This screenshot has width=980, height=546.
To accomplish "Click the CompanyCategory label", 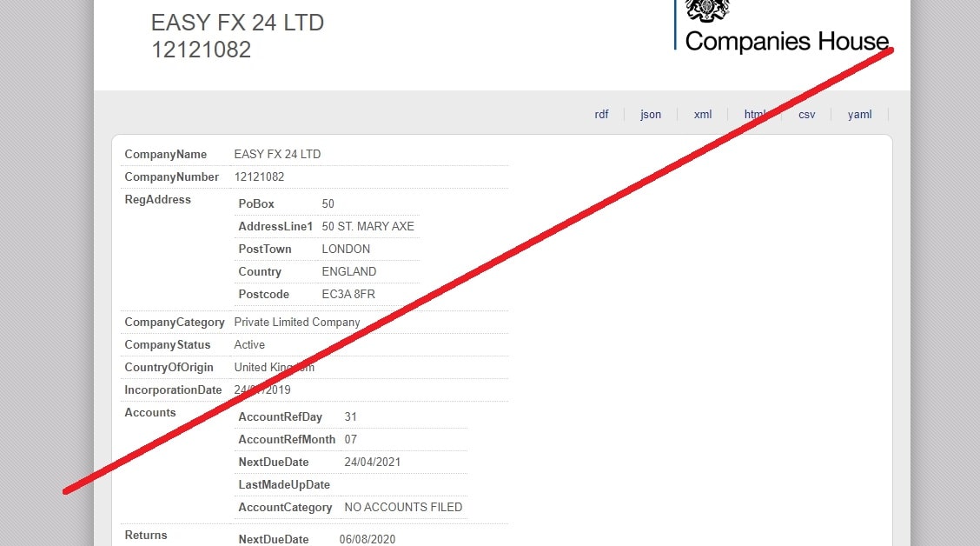I will (175, 322).
